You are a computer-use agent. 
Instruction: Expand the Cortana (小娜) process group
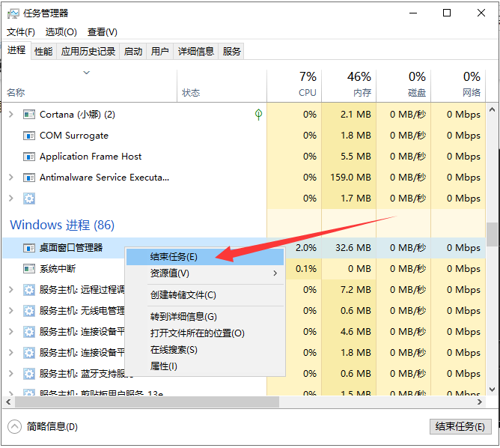10,115
